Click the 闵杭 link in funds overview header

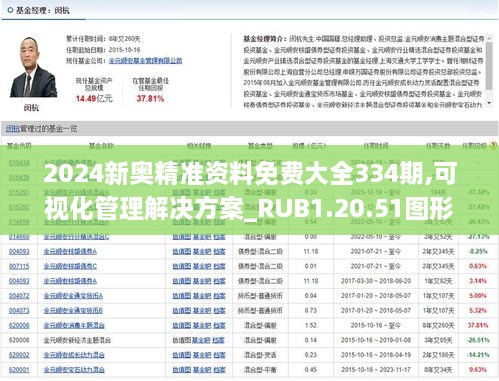tap(13, 129)
